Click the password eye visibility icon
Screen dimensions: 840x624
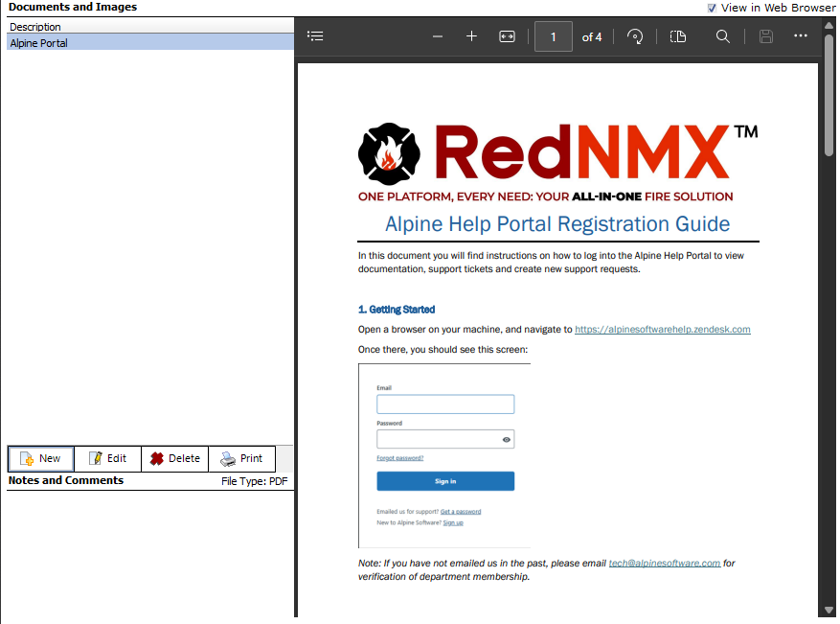pos(507,440)
